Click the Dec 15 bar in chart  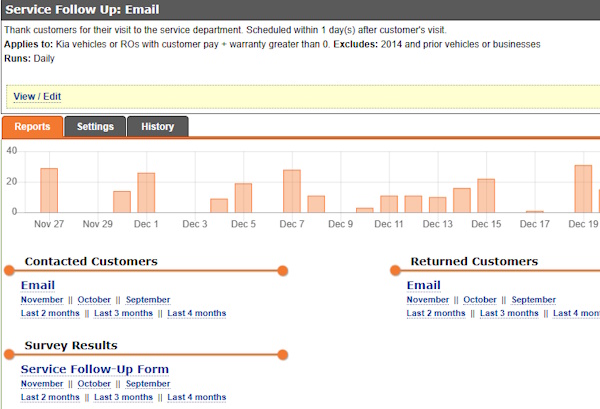(x=486, y=196)
